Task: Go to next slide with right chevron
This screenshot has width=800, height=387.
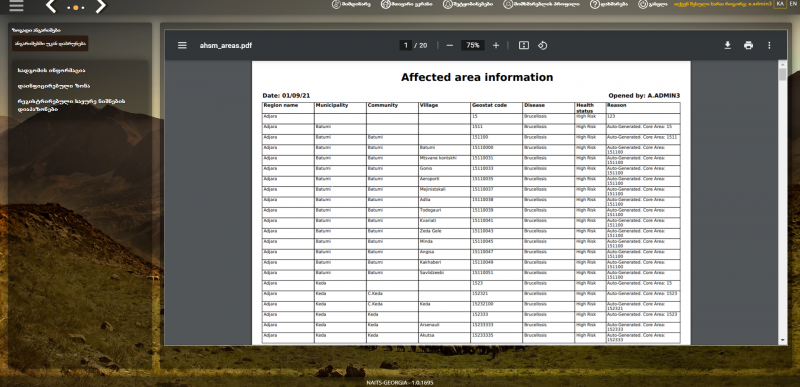Action: pyautogui.click(x=101, y=6)
